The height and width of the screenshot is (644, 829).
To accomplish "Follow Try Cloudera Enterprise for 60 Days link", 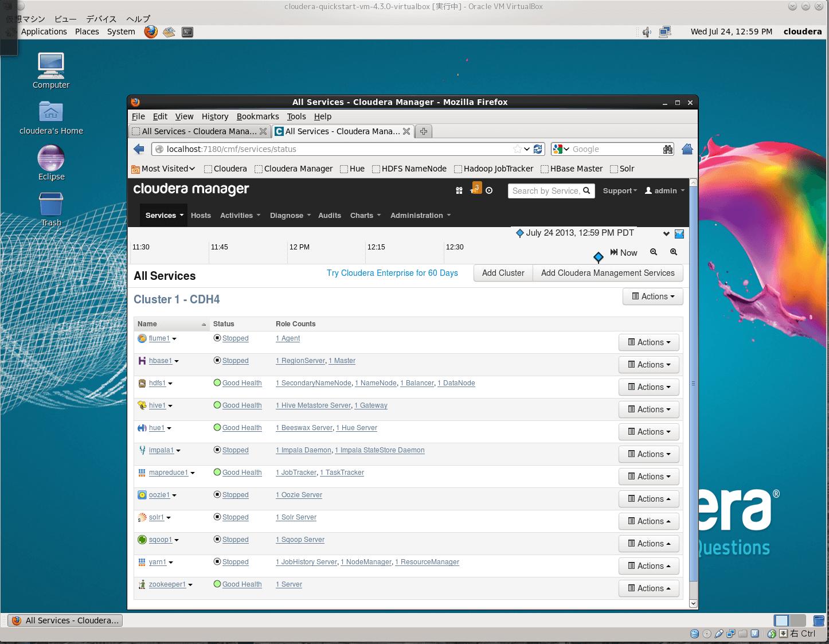I will click(392, 273).
